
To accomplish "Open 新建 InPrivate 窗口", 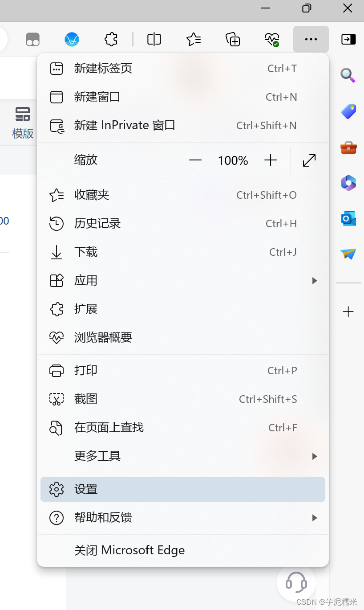I will point(183,125).
